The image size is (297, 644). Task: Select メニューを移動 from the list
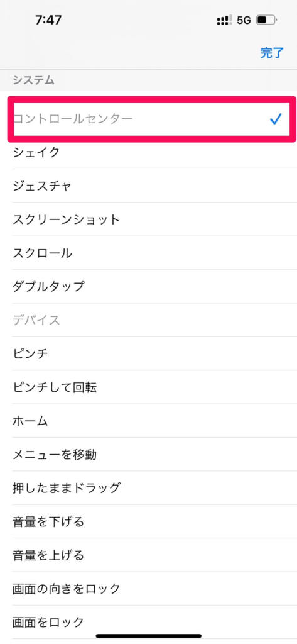148,455
